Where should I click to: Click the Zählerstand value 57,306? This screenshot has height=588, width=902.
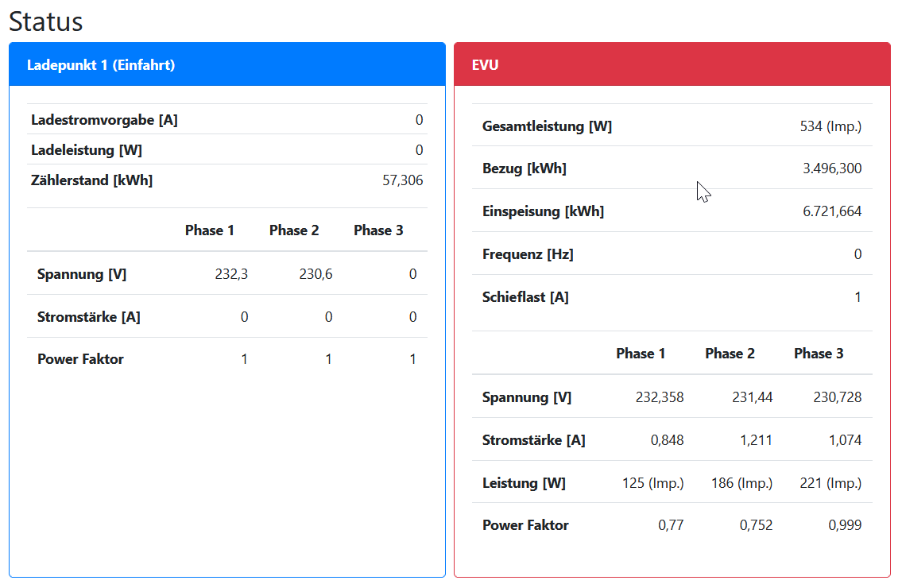pyautogui.click(x=402, y=180)
